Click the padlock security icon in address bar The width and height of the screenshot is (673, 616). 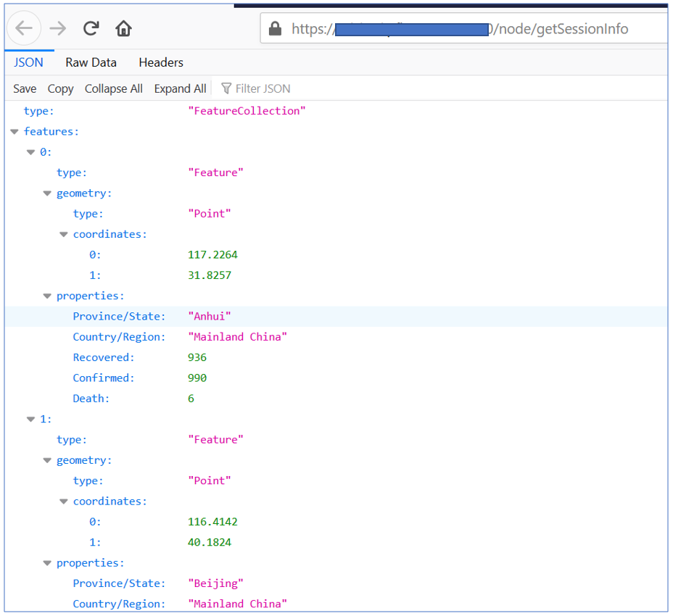pyautogui.click(x=275, y=29)
